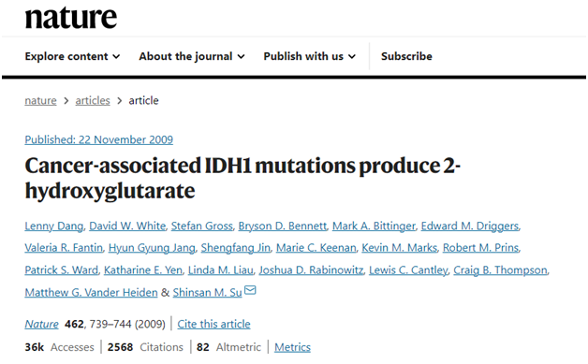Click the corresponding author envelope icon
This screenshot has height=364, width=588.
point(250,290)
